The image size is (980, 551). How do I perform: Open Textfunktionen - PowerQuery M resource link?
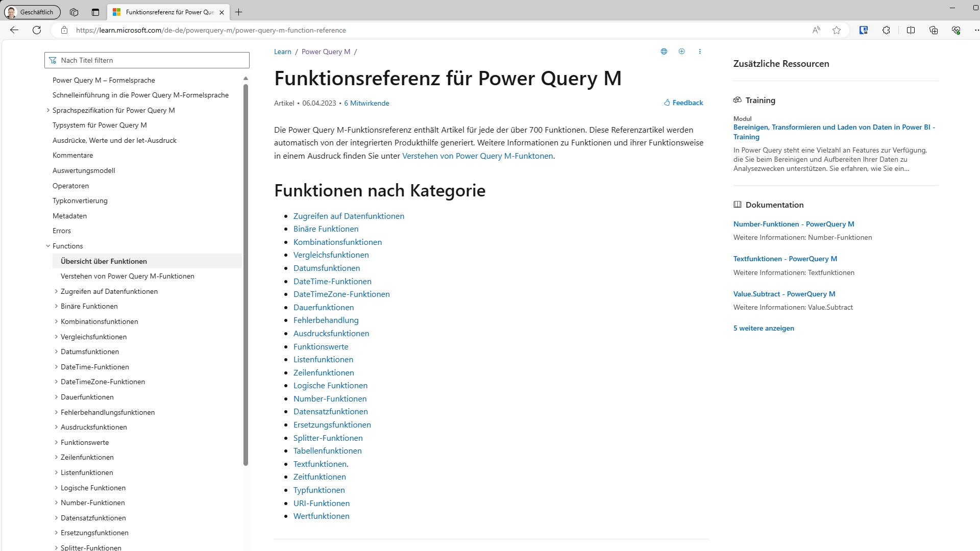pyautogui.click(x=785, y=259)
